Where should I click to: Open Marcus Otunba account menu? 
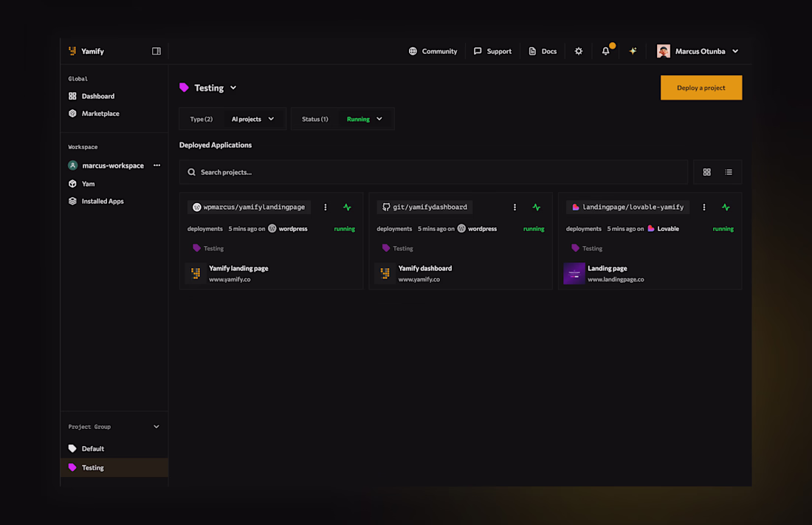point(698,51)
